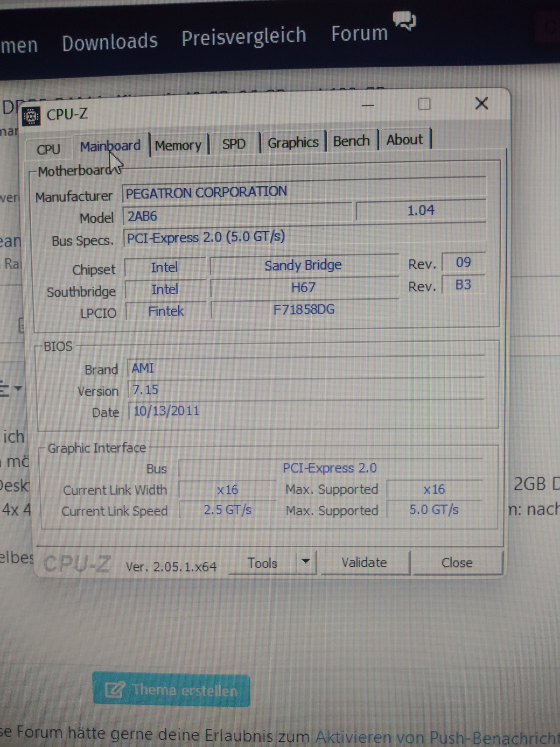Viewport: 560px width, 747px height.
Task: Click the Ver. 2.05.1.x64 version text
Action: (171, 566)
